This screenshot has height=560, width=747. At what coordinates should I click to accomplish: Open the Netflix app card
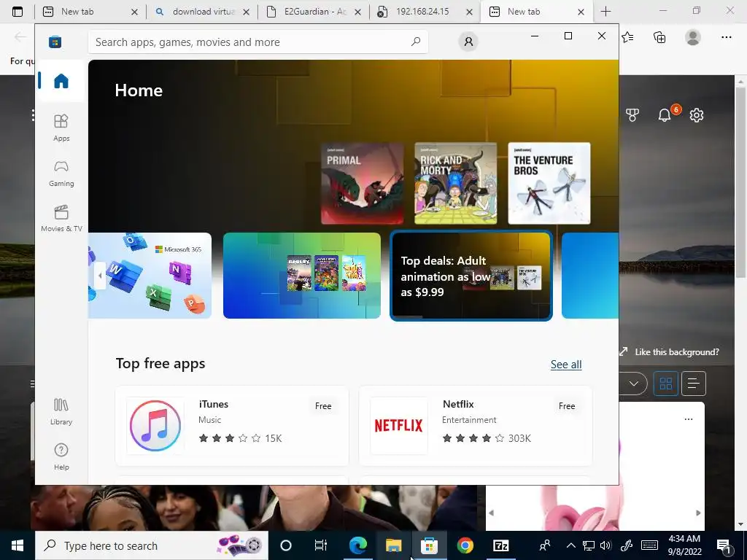coord(476,426)
